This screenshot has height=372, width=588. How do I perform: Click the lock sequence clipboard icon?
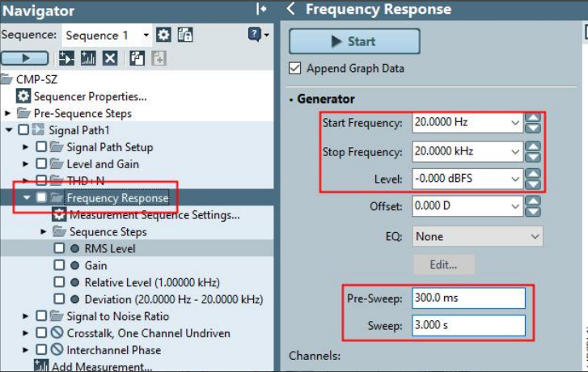185,35
